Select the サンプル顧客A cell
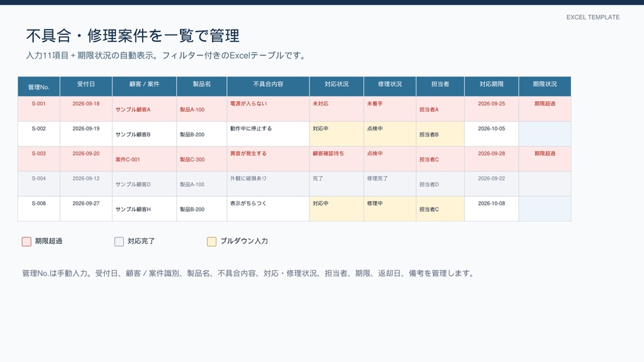Screen dimensions: 644x362 tap(144, 109)
